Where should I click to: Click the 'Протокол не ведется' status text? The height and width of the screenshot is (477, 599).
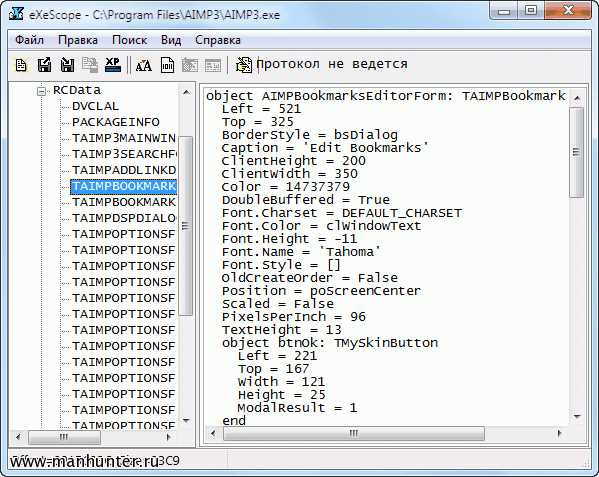click(332, 64)
